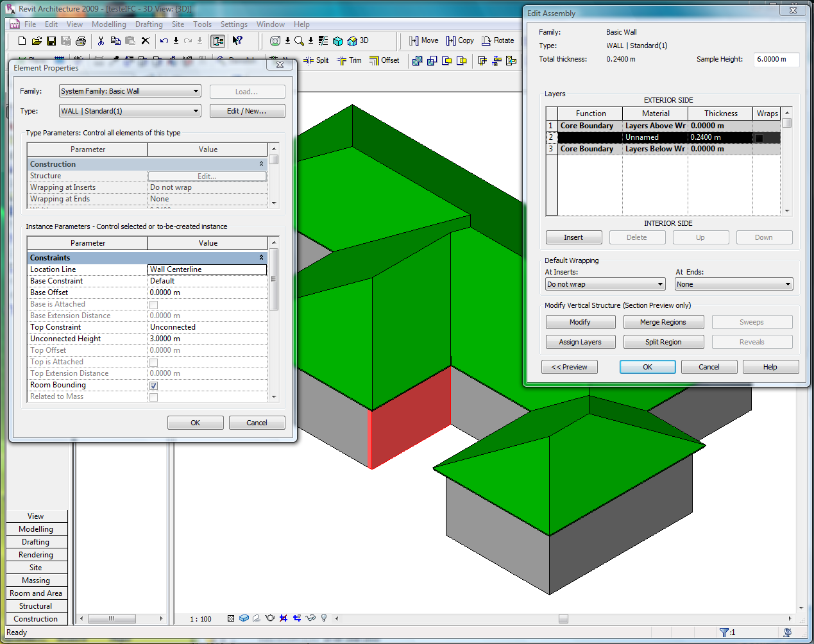Click the Location Line value field
The image size is (814, 644).
click(207, 269)
